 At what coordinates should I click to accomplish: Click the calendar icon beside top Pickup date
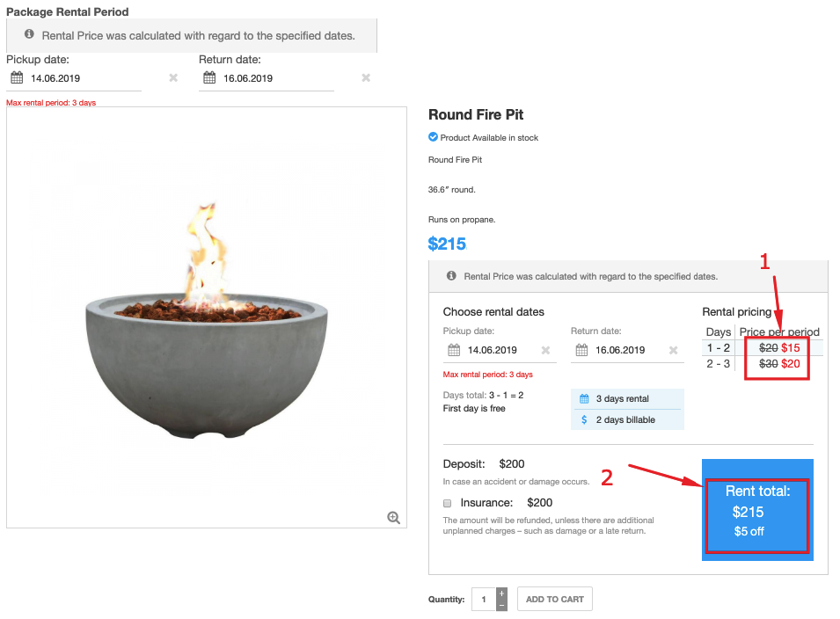click(16, 78)
